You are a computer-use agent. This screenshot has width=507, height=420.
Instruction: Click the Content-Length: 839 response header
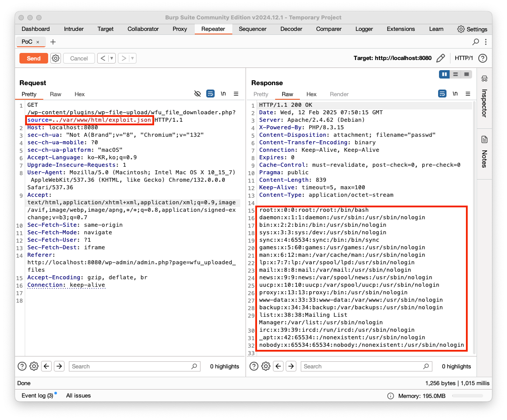(292, 180)
